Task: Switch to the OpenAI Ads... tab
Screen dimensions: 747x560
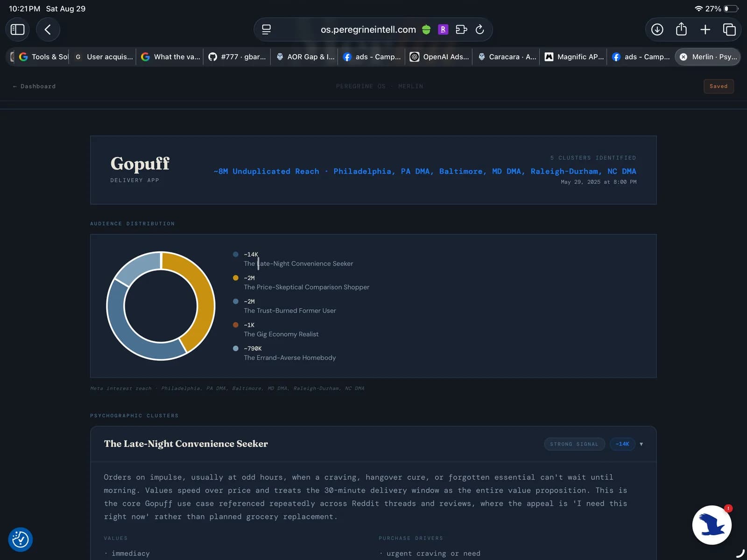Action: click(x=439, y=57)
